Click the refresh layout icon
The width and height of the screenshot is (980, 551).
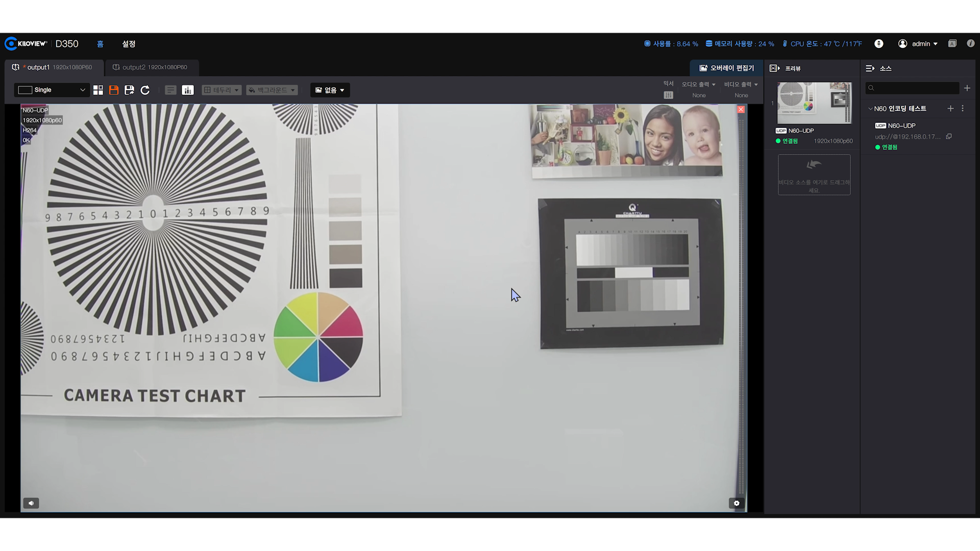click(x=145, y=90)
